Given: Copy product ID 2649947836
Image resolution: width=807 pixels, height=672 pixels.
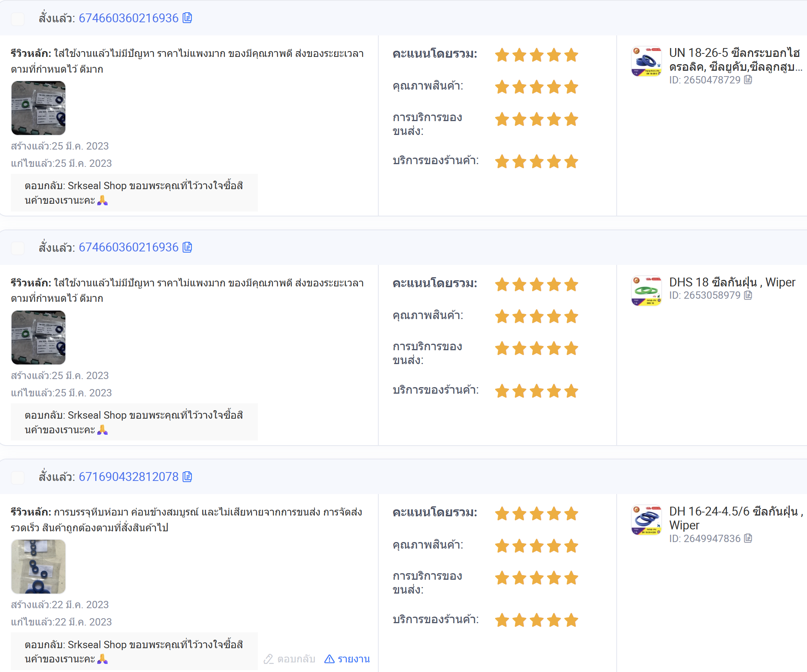Looking at the screenshot, I should tap(748, 539).
